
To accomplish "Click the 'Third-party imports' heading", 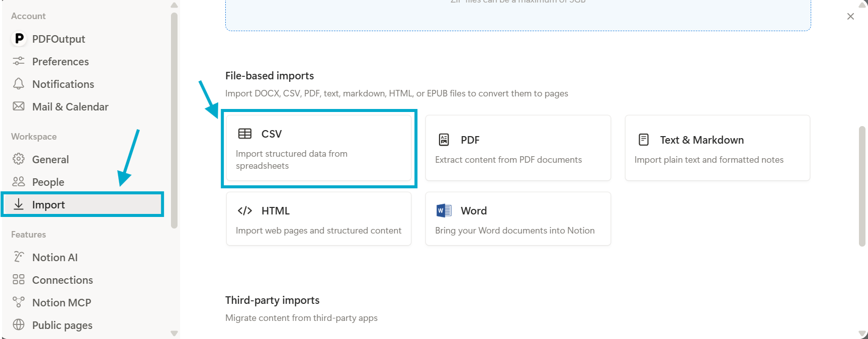I will click(273, 300).
